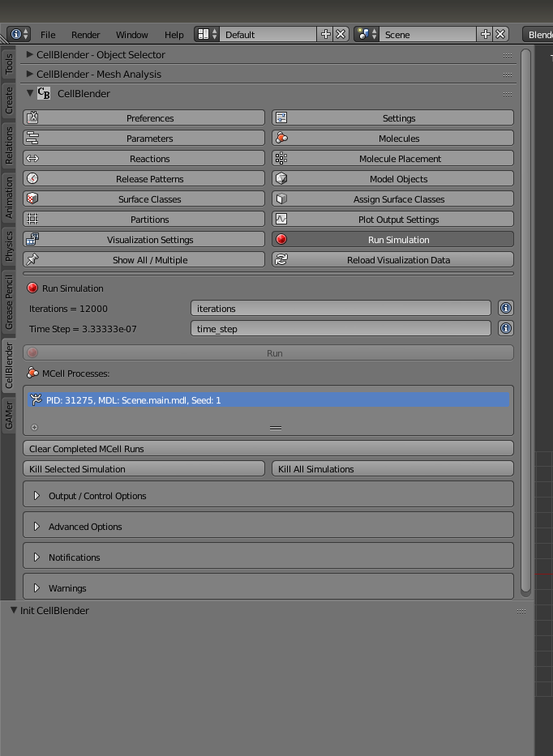
Task: Open the File menu
Action: pos(48,35)
